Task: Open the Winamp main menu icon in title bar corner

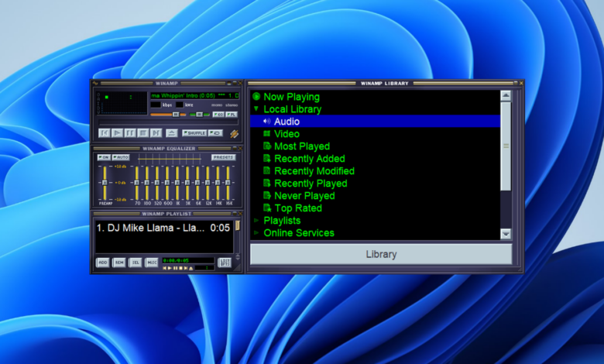Action: pyautogui.click(x=95, y=83)
